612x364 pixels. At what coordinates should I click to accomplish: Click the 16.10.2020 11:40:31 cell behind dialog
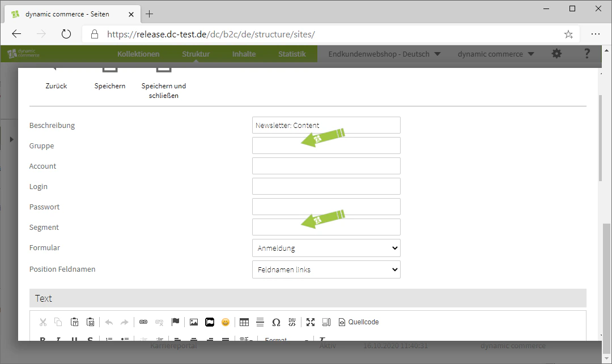(x=396, y=346)
